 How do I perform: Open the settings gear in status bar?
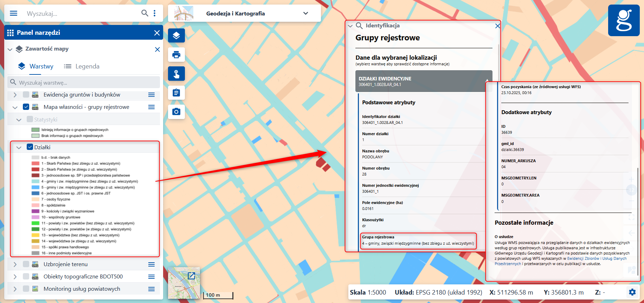click(632, 292)
